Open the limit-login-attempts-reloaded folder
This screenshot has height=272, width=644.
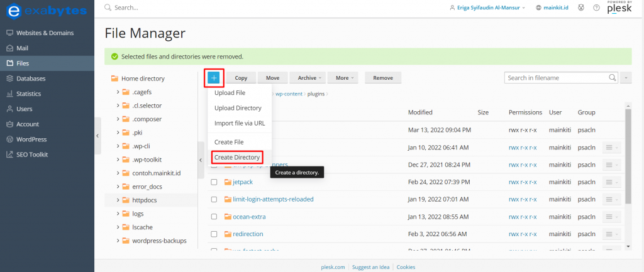pyautogui.click(x=273, y=199)
